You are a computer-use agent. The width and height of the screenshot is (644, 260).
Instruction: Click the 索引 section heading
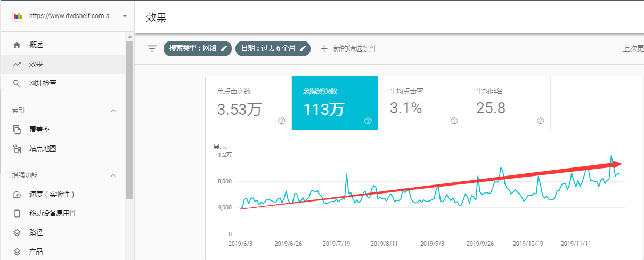19,111
